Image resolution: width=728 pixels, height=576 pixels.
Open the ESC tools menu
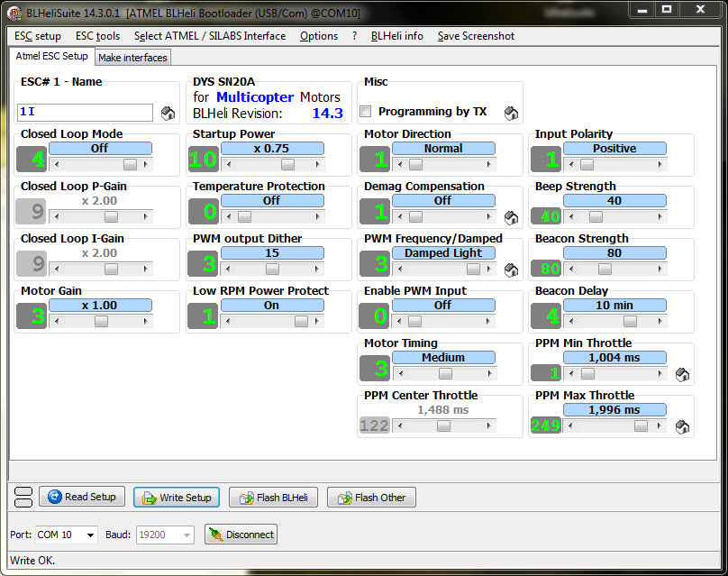pyautogui.click(x=97, y=36)
